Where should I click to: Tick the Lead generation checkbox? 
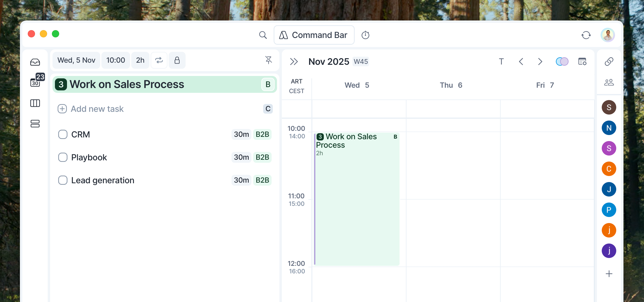[63, 180]
